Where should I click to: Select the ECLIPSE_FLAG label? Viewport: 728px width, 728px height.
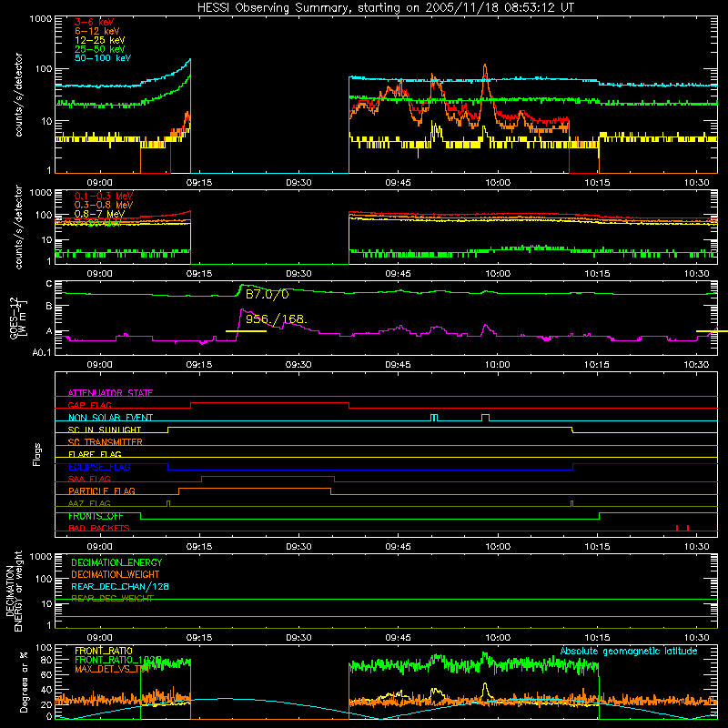[99, 467]
